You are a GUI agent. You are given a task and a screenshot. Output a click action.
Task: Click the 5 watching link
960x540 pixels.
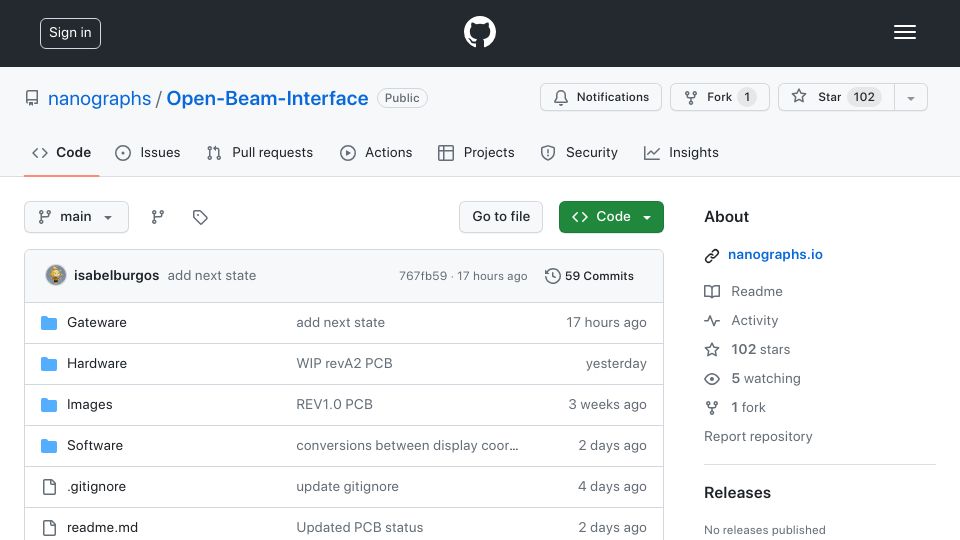click(x=766, y=379)
